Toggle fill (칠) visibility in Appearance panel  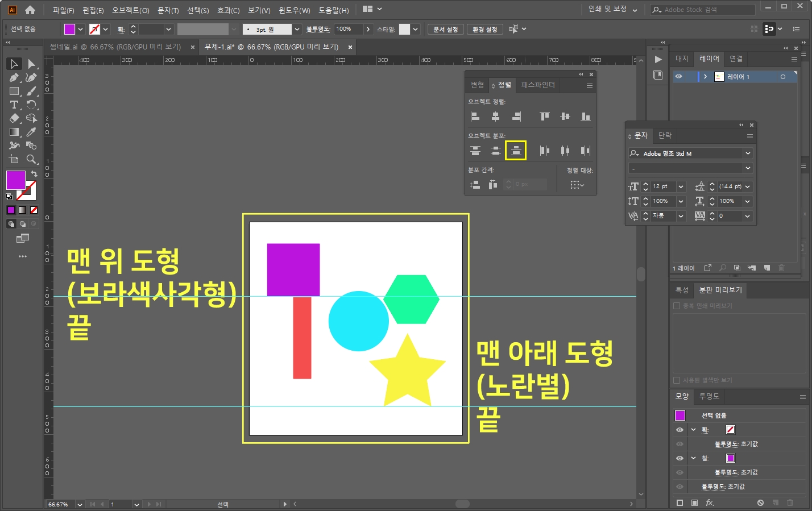(680, 458)
